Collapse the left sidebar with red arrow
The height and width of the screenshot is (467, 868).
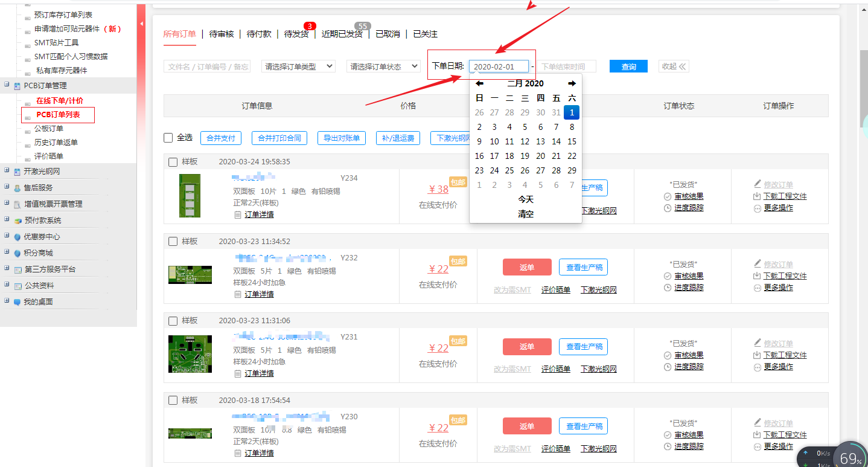tap(141, 24)
